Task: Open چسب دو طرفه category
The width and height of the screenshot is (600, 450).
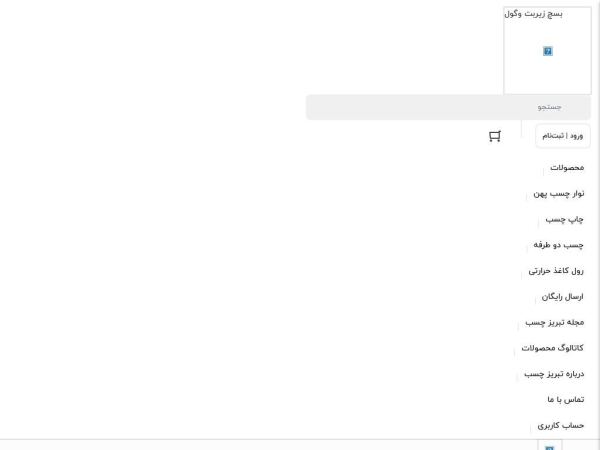Action: [558, 245]
